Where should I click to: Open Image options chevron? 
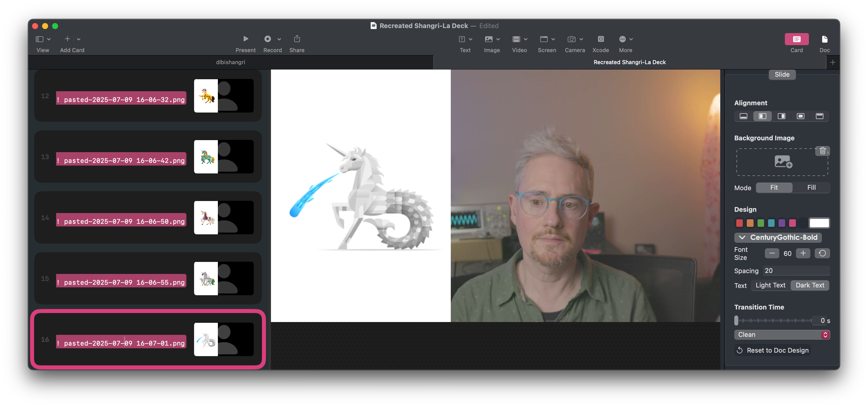coord(498,39)
